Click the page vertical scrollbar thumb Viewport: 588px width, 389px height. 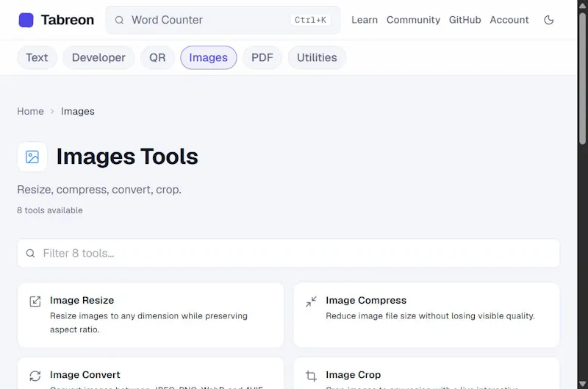582,78
